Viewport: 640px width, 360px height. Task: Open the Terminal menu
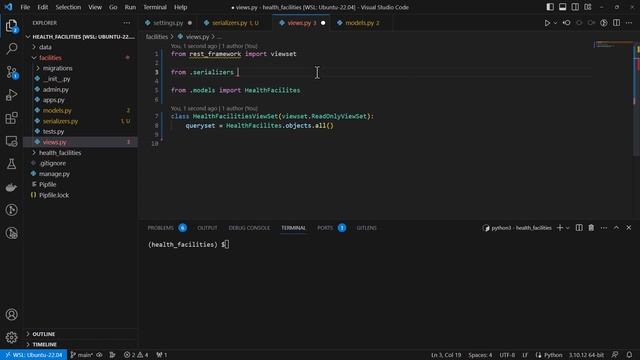click(155, 7)
